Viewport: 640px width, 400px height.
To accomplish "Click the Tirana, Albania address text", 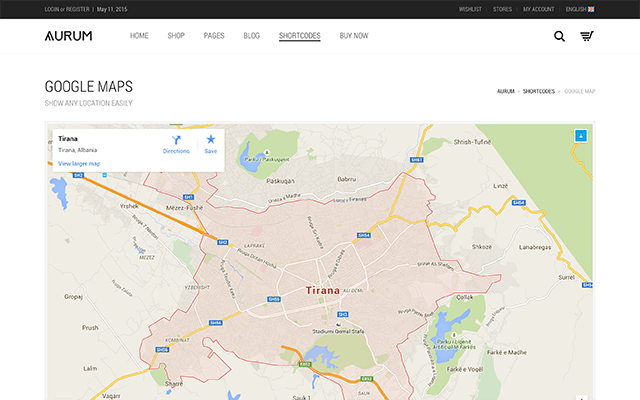I will pyautogui.click(x=77, y=150).
